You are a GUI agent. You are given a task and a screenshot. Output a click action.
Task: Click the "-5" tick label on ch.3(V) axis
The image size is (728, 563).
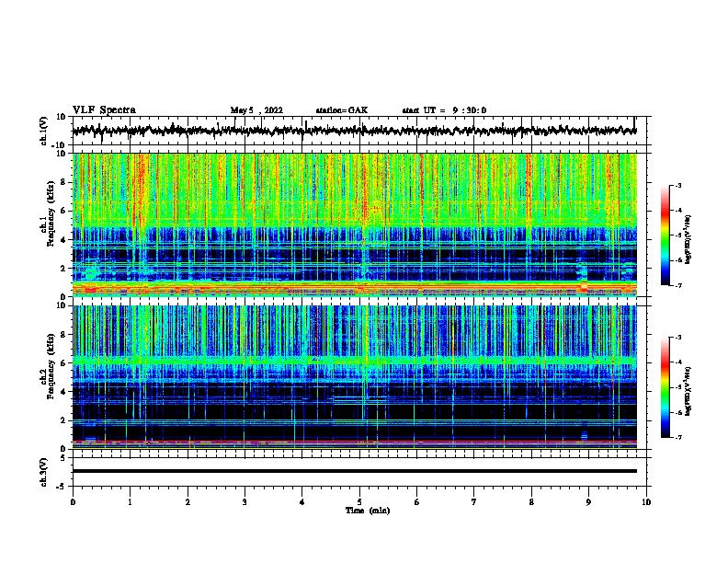click(x=62, y=487)
